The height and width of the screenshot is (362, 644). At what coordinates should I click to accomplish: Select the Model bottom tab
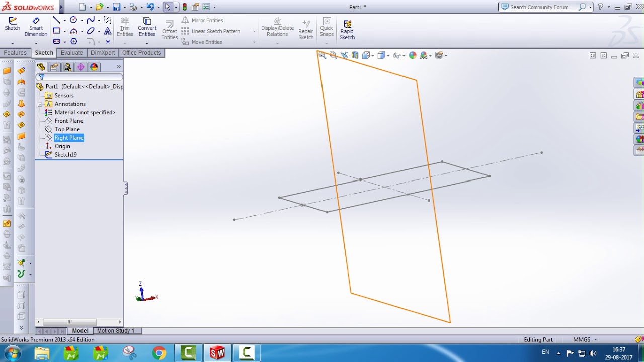pos(80,331)
